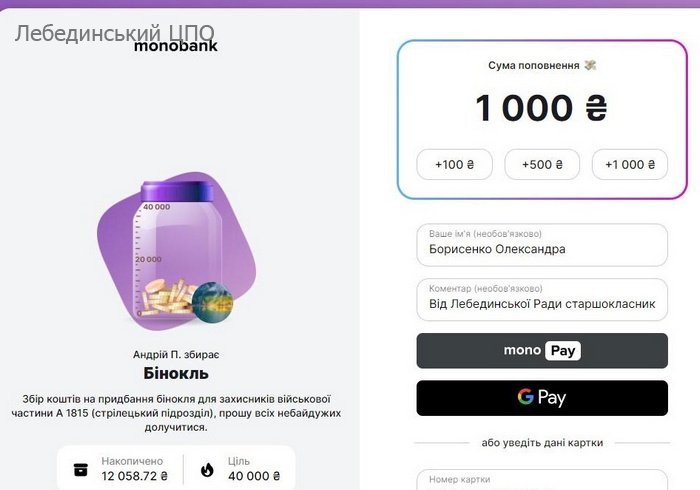The width and height of the screenshot is (700, 490).
Task: Click the monobank logo
Action: click(x=175, y=45)
